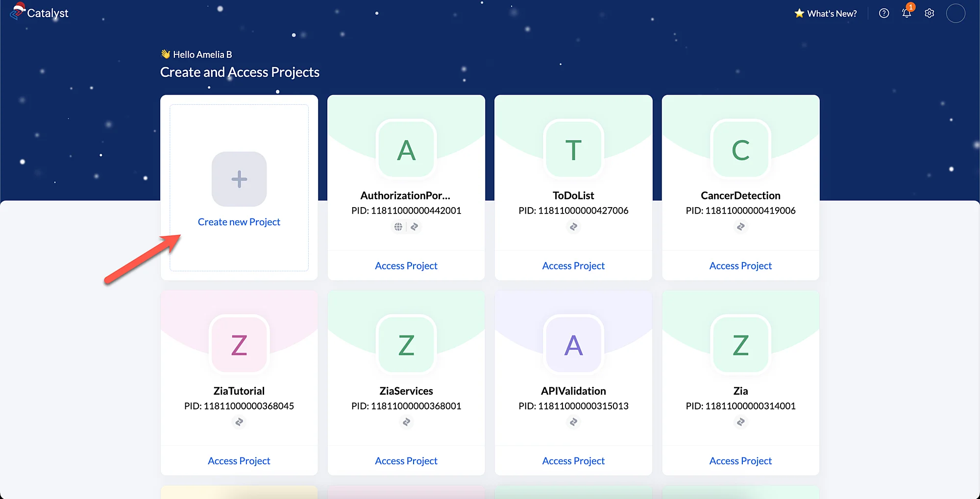Access Project for ZiaServices
This screenshot has width=980, height=499.
[406, 461]
